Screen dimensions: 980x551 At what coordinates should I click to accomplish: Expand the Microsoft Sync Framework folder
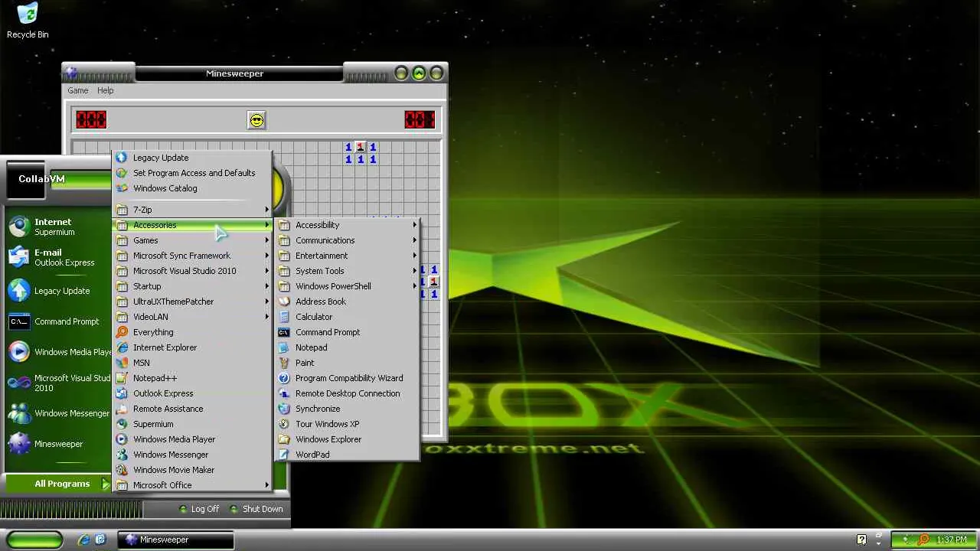click(192, 256)
